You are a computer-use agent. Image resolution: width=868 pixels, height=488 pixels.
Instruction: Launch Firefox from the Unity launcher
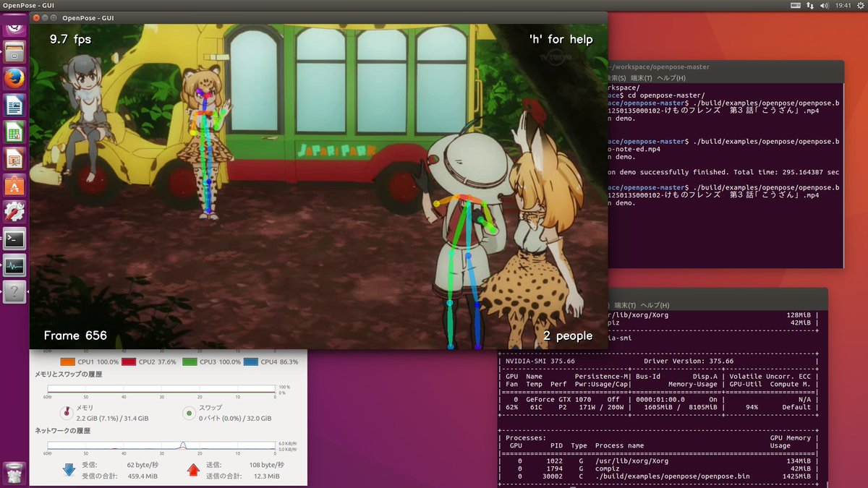coord(14,78)
